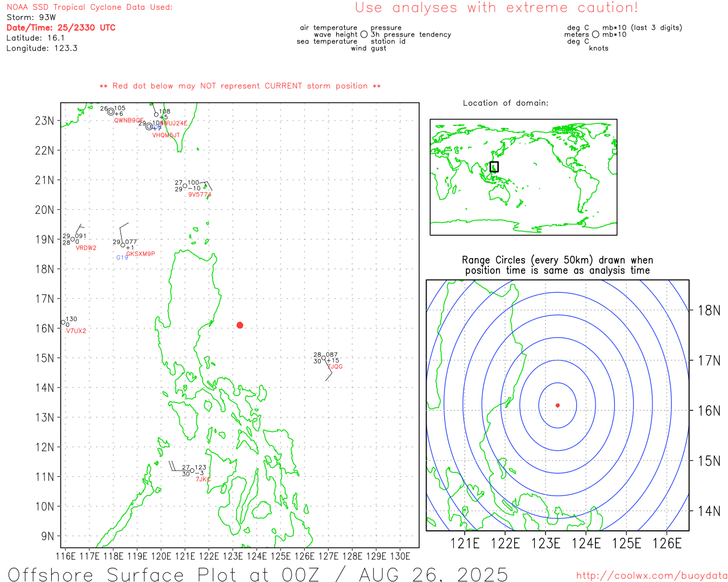Screen dimensions: 728x582
Task: Click station ID label QWNB9QE
Action: pyautogui.click(x=129, y=120)
